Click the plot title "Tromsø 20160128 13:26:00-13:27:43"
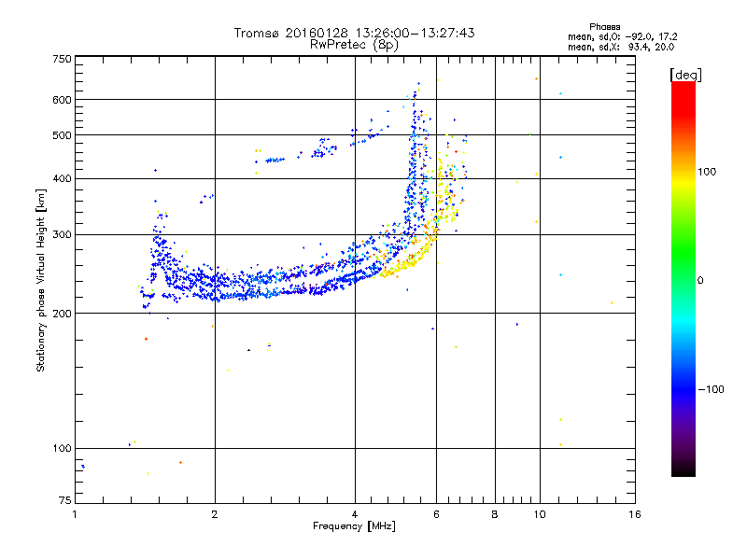Image resolution: width=747 pixels, height=560 pixels. click(x=354, y=33)
